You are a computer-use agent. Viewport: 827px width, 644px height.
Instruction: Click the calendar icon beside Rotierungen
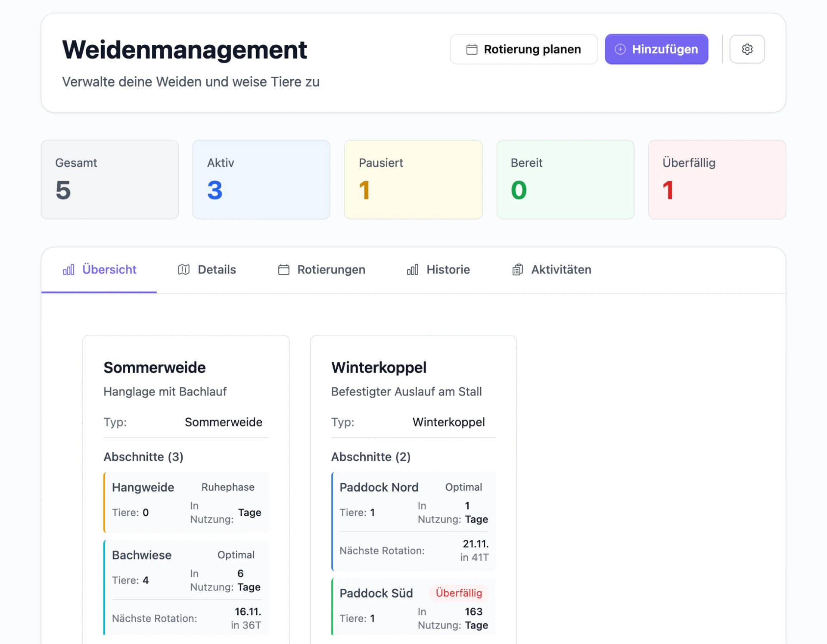tap(284, 270)
